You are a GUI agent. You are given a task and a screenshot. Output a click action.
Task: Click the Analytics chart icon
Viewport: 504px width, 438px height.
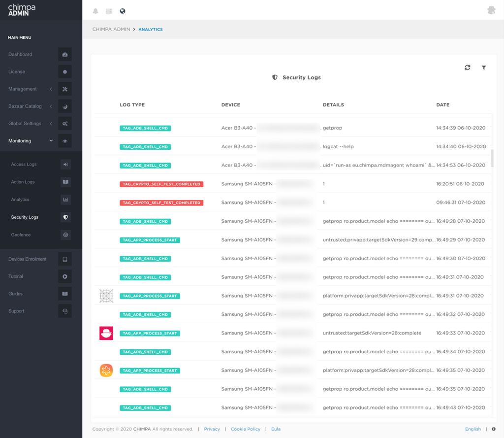tap(65, 200)
